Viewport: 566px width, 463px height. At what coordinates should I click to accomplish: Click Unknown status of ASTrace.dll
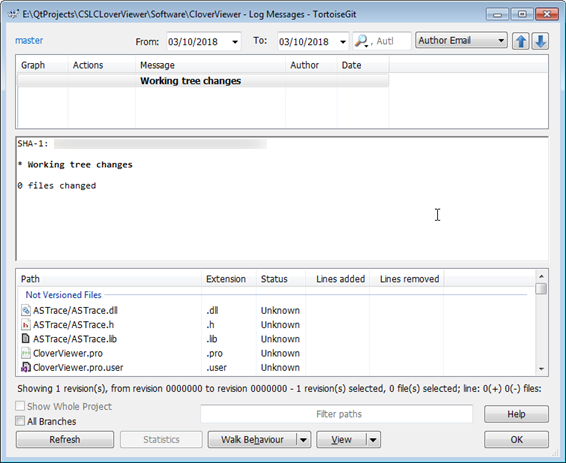tap(280, 310)
